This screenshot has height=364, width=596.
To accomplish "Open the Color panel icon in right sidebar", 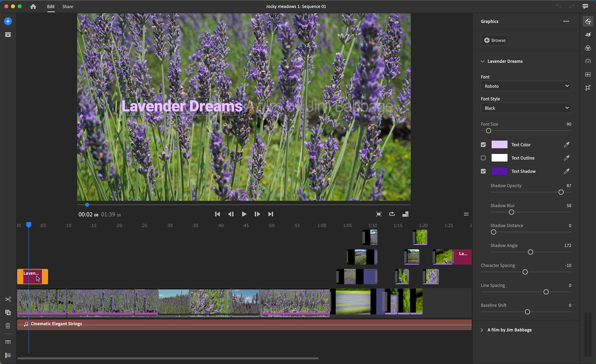I will (x=588, y=48).
